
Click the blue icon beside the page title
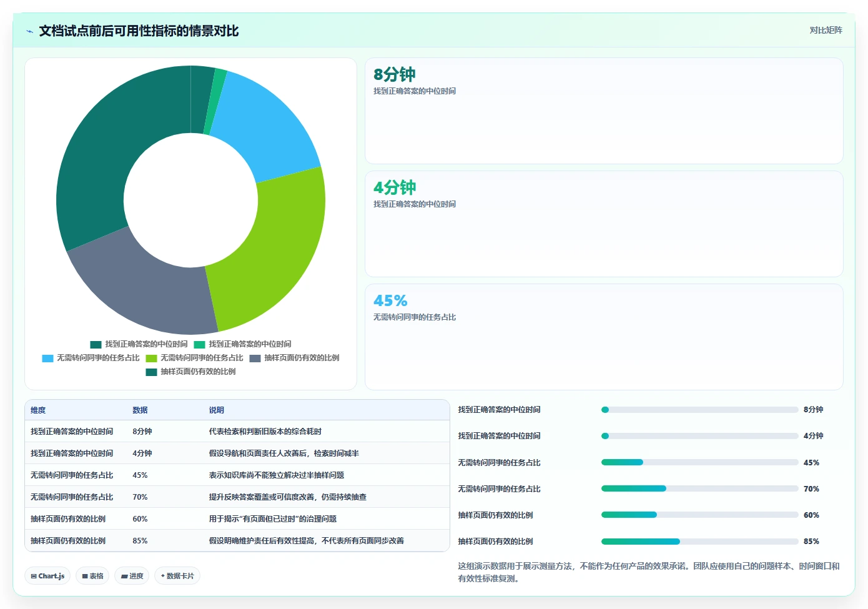pyautogui.click(x=29, y=31)
